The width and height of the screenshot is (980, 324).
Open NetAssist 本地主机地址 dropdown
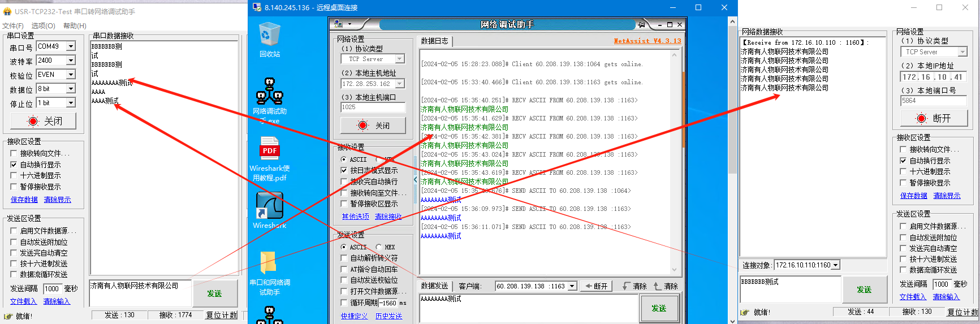point(400,84)
